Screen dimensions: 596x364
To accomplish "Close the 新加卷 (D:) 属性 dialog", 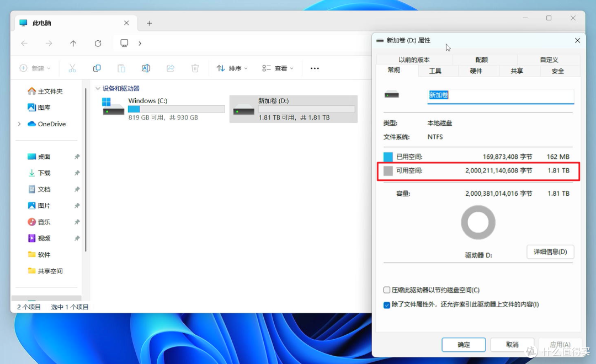I will 577,40.
